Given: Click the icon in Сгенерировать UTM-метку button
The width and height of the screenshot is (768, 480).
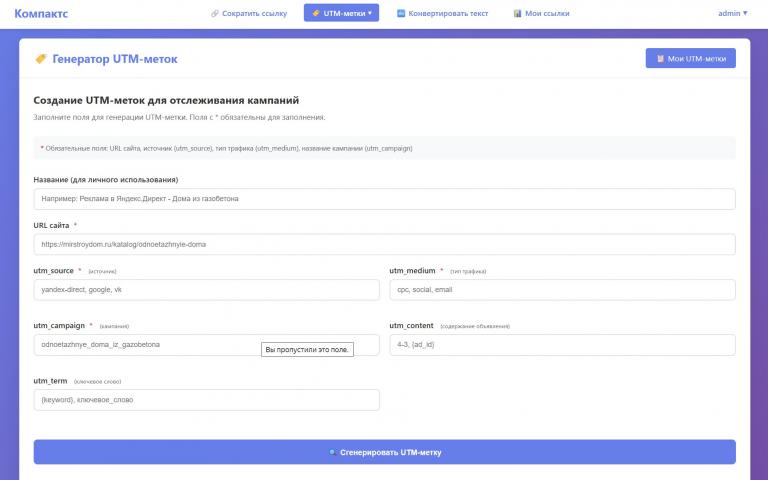Looking at the screenshot, I should click(332, 452).
